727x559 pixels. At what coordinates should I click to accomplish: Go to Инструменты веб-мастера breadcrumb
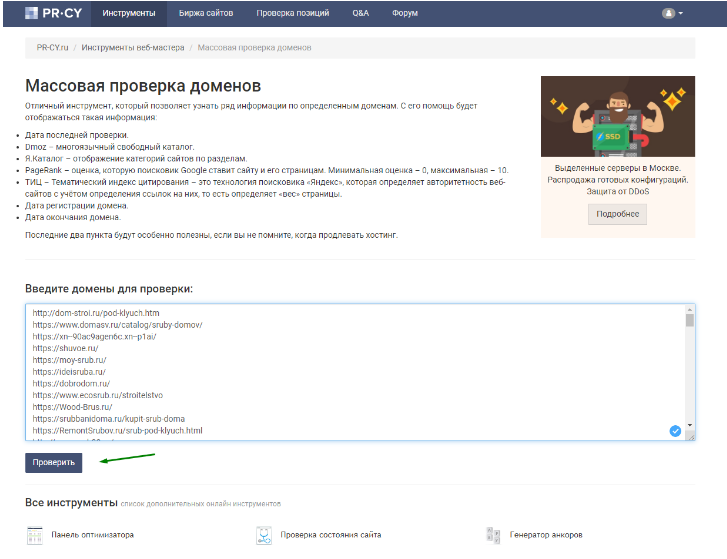pyautogui.click(x=133, y=47)
